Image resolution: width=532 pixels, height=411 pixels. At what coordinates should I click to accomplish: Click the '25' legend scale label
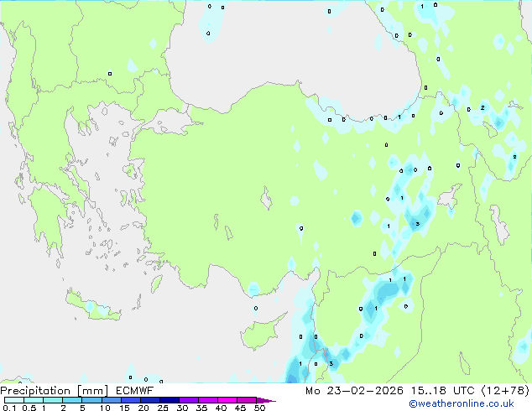point(163,408)
